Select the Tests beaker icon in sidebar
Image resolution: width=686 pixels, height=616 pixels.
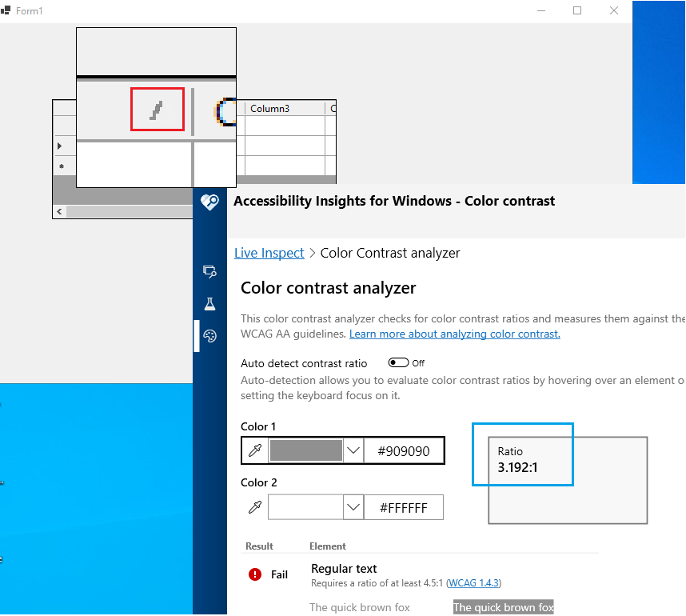tap(209, 304)
